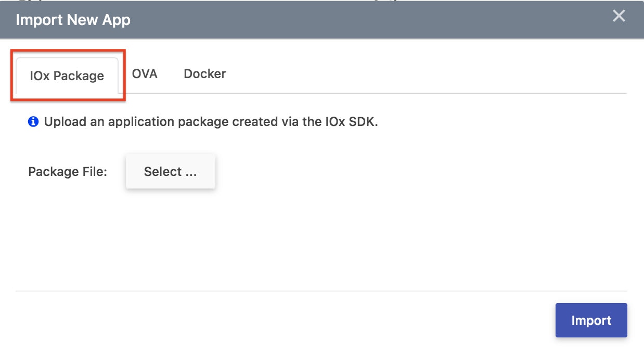Click the Package File label
This screenshot has width=644, height=352.
coord(68,172)
